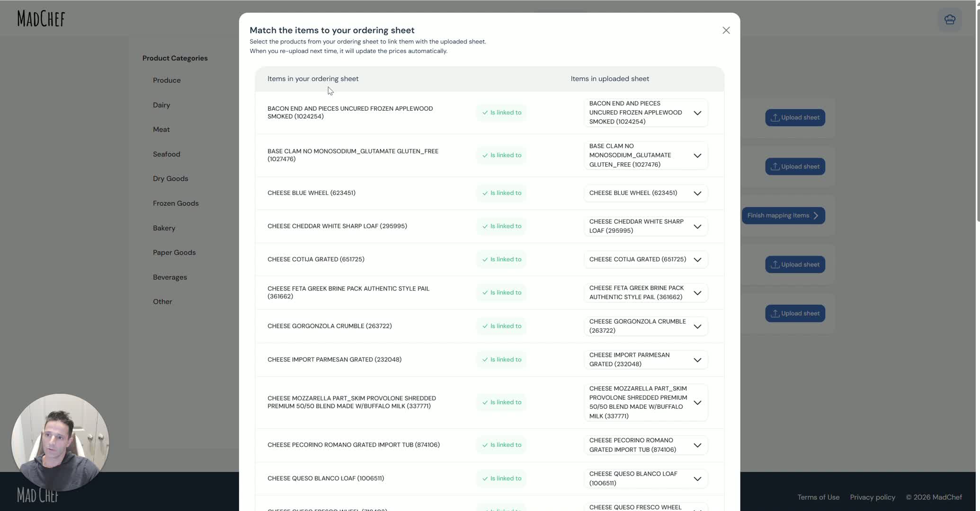
Task: Click the checkmark next to CHEESE BLUE WHEEL link status
Action: 485,193
